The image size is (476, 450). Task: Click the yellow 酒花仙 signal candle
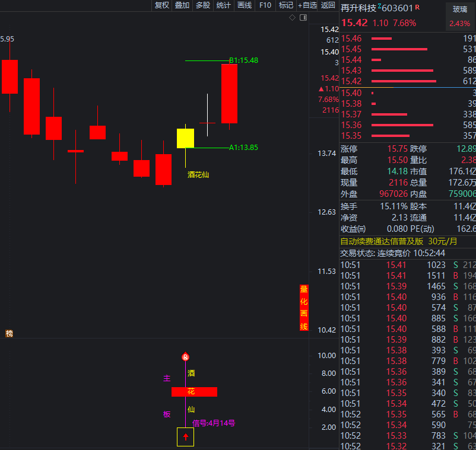[x=185, y=138]
